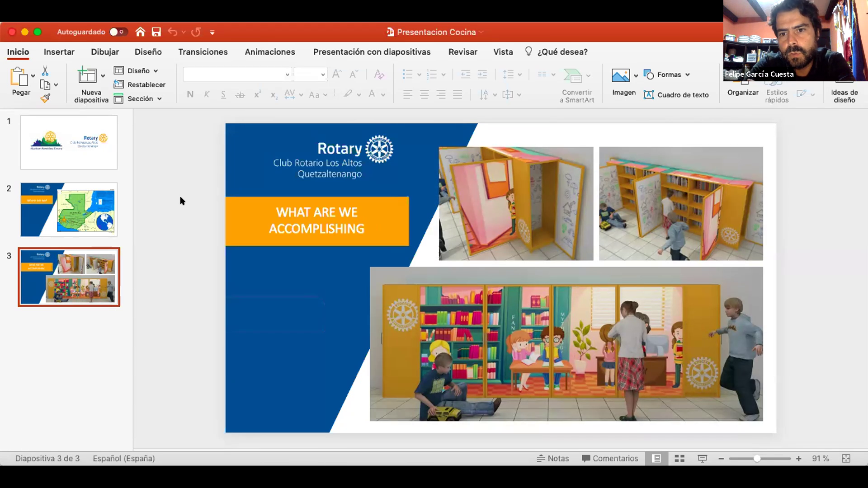
Task: Open the Transiciones tab
Action: [203, 52]
